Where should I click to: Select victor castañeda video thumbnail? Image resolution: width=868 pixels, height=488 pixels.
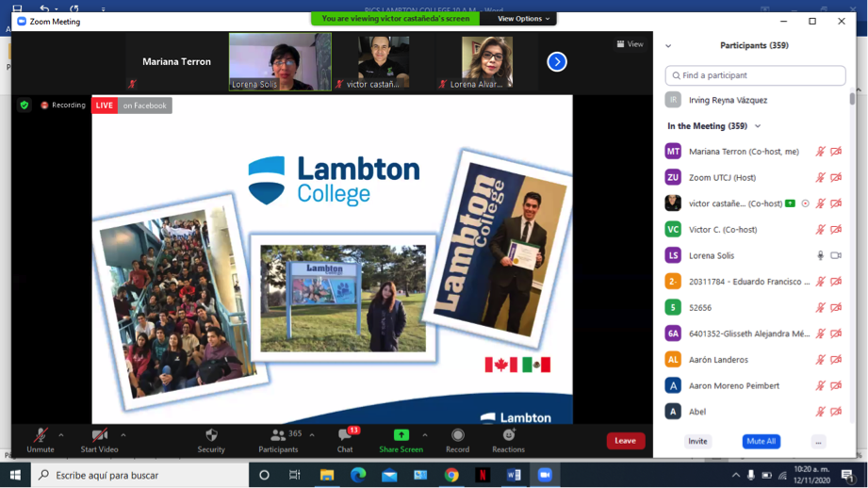point(383,61)
